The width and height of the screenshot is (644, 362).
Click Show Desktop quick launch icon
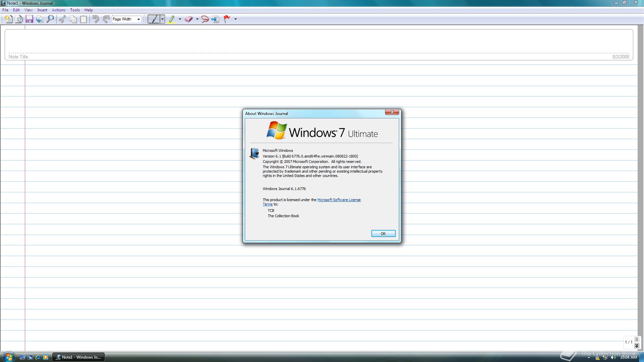pyautogui.click(x=22, y=357)
